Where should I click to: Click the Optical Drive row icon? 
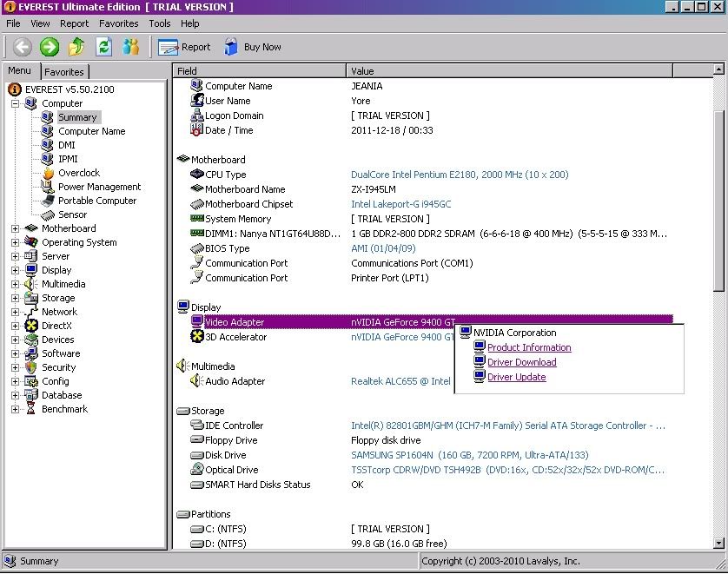tap(197, 469)
